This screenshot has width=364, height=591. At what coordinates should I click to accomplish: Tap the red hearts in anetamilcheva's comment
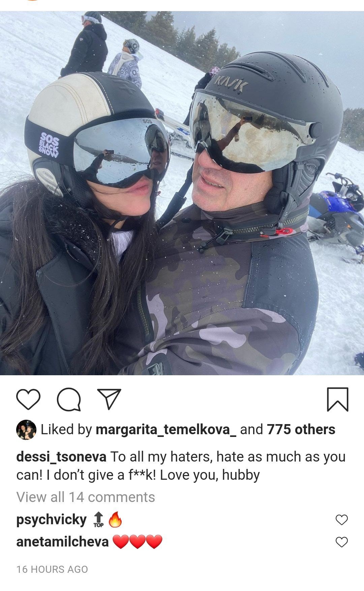(x=137, y=542)
